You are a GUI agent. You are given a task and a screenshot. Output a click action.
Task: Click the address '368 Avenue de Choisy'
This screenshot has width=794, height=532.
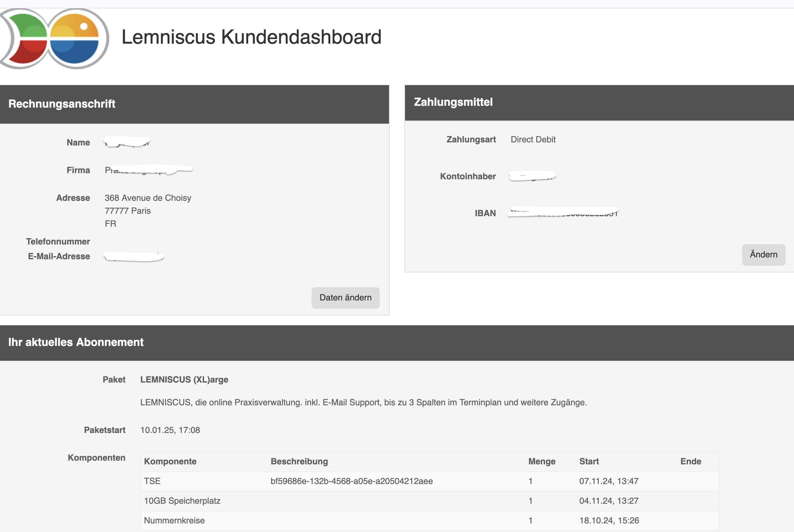148,198
